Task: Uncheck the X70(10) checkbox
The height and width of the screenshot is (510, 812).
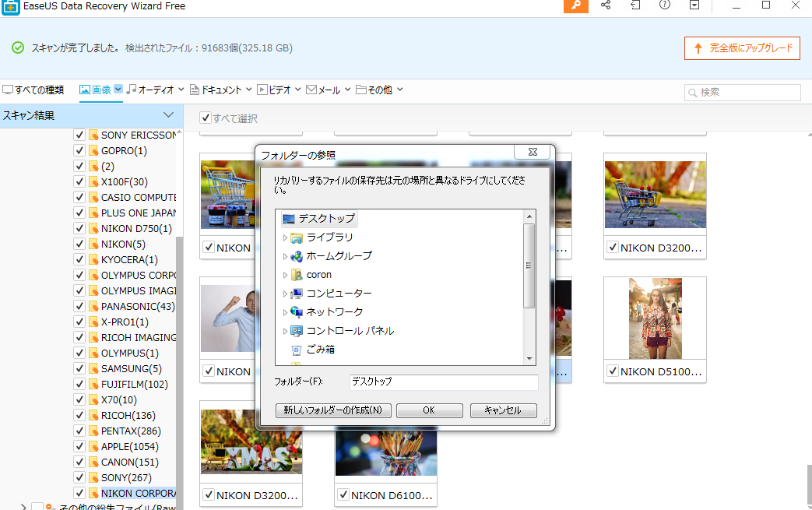Action: click(79, 399)
